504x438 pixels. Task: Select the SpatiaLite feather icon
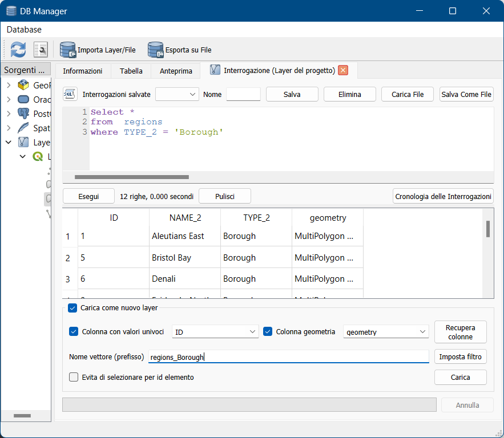pos(23,128)
